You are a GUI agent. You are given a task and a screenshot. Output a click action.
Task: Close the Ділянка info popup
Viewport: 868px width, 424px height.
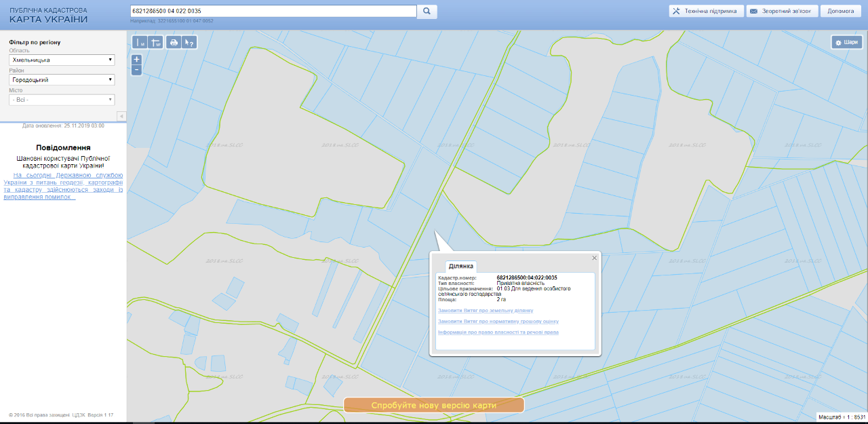point(595,258)
